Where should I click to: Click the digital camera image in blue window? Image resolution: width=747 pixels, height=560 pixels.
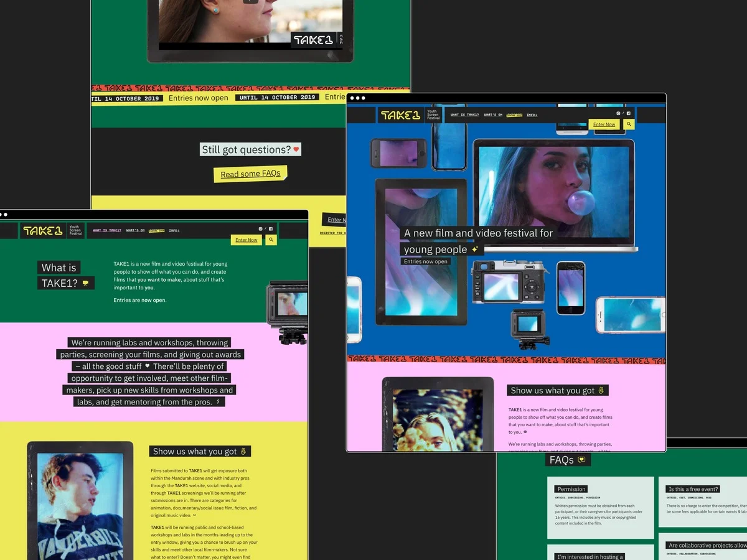[510, 283]
